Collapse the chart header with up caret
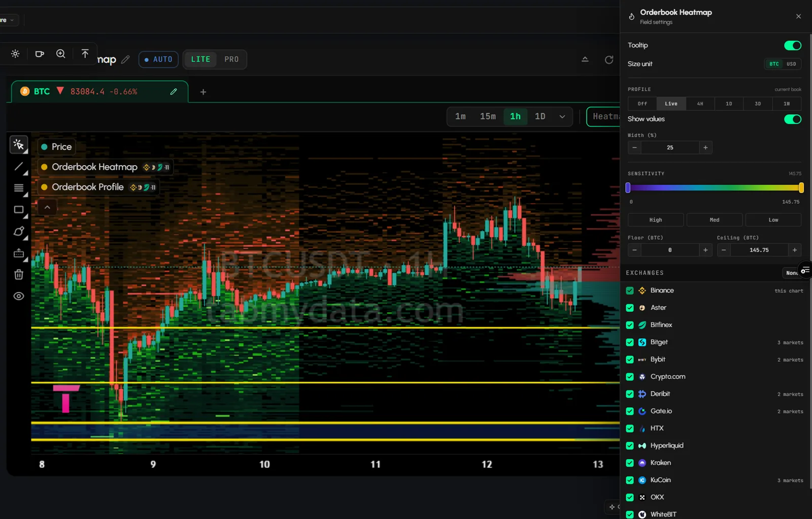 point(585,59)
